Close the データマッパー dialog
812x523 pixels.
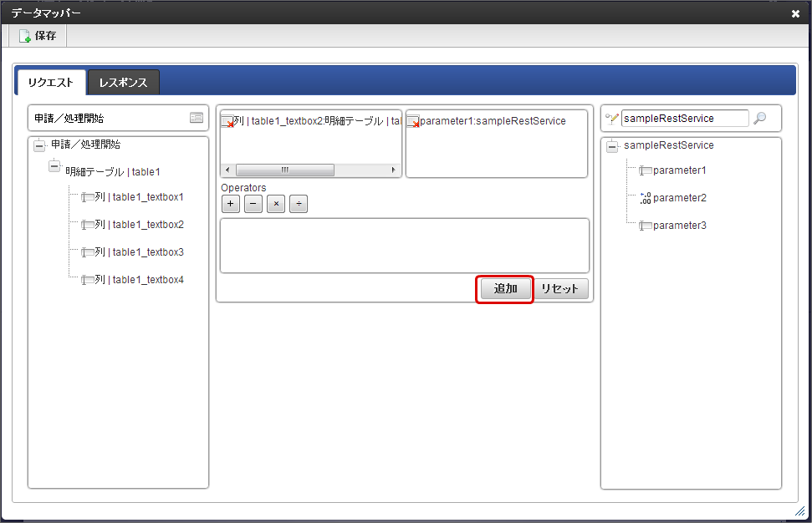(x=795, y=13)
